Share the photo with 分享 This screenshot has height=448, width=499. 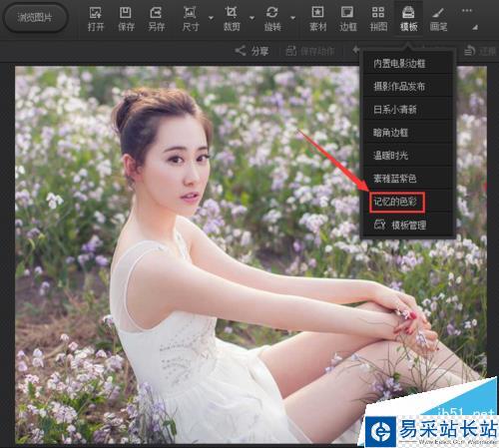click(251, 51)
